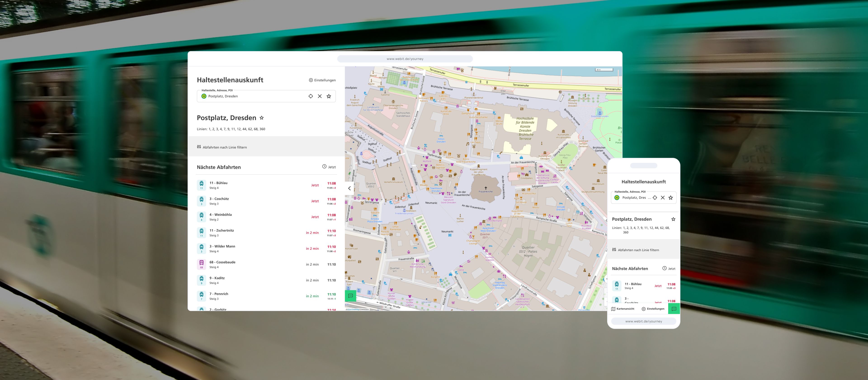Click the tram icon for line 3 Coschütz
This screenshot has width=868, height=380.
pyautogui.click(x=201, y=201)
